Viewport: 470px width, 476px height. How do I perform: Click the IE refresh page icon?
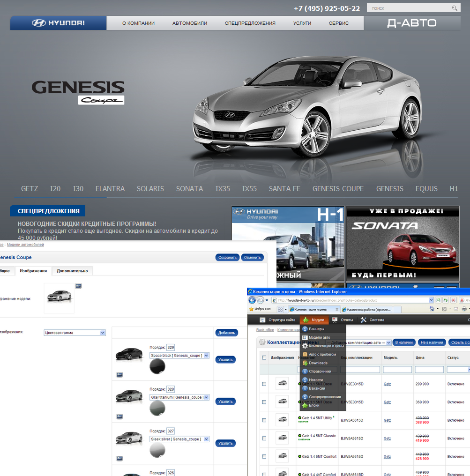446,300
